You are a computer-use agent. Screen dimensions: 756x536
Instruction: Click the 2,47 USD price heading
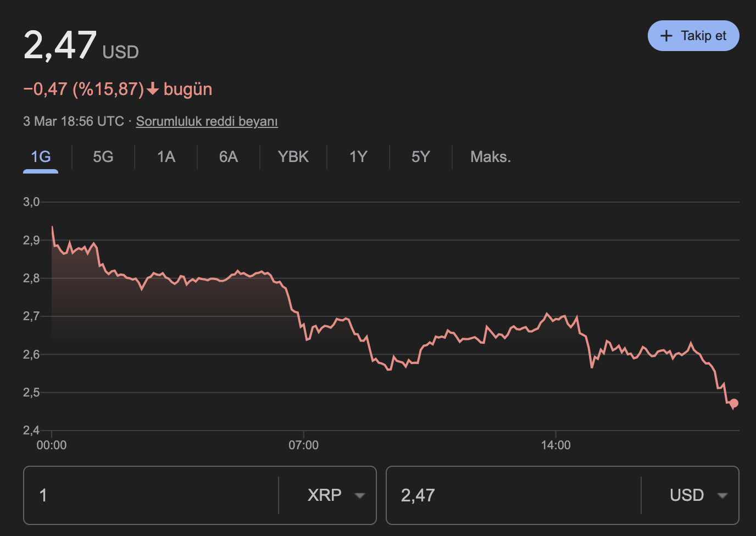pyautogui.click(x=81, y=45)
